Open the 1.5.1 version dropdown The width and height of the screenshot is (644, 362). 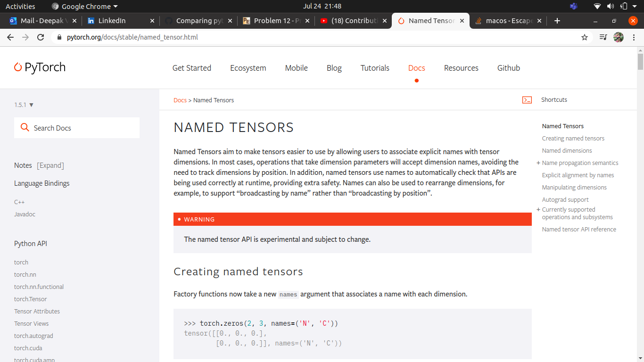[x=24, y=105]
